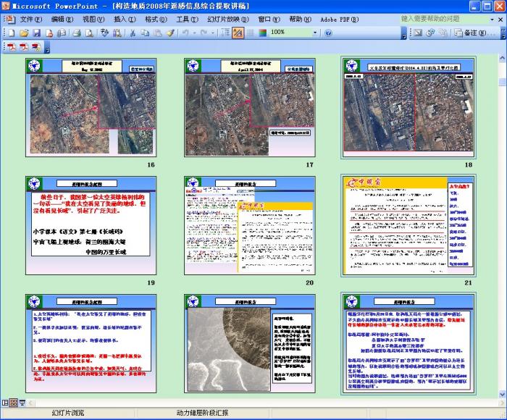Open a file with the Open folder icon
507x420 pixels.
(x=25, y=33)
